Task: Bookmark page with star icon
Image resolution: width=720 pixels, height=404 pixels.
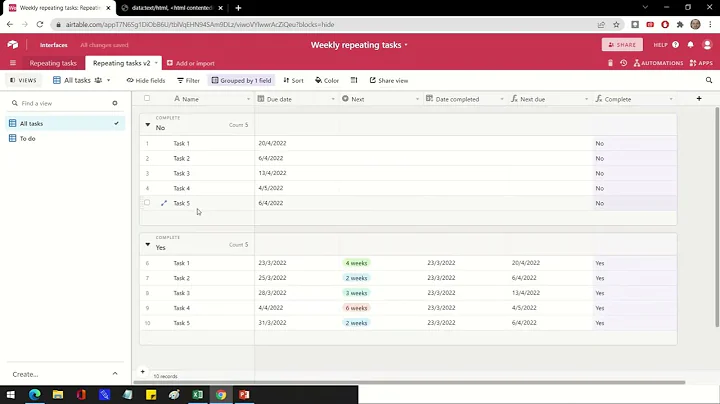Action: click(x=616, y=24)
